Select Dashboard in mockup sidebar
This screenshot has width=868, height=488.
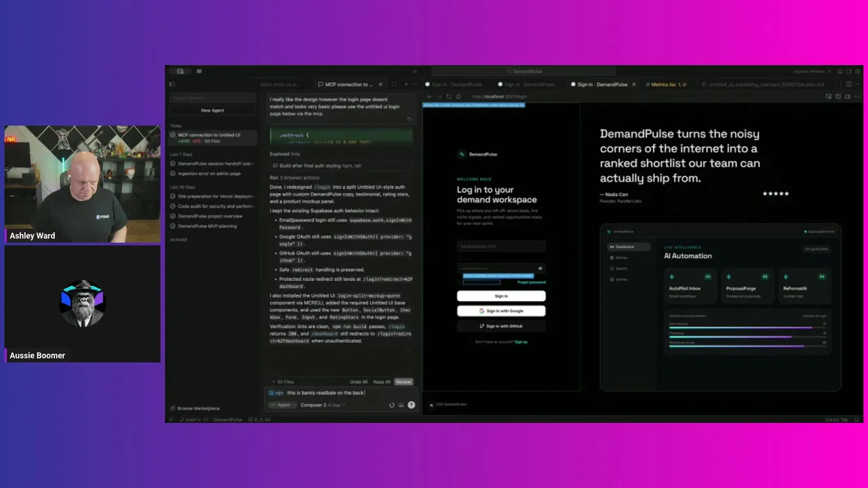click(629, 247)
